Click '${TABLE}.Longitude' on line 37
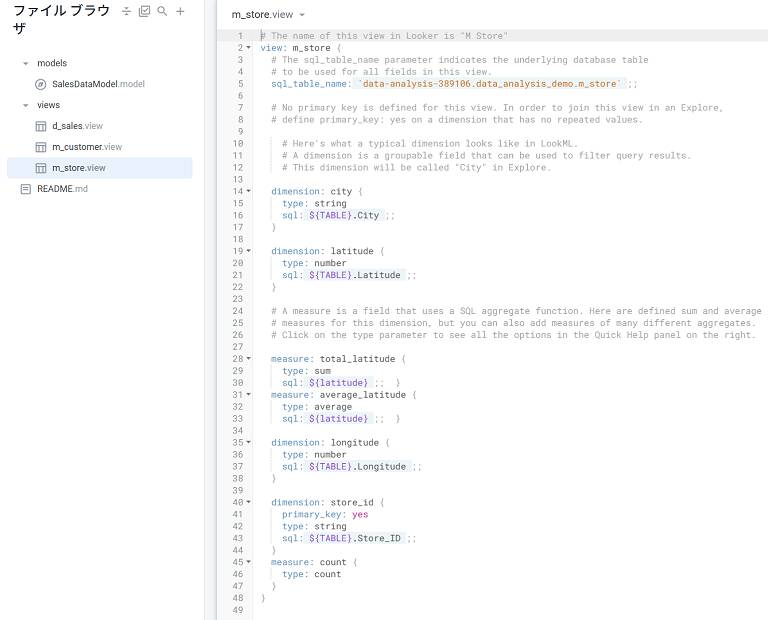Screen dimensions: 768x620 click(x=358, y=467)
